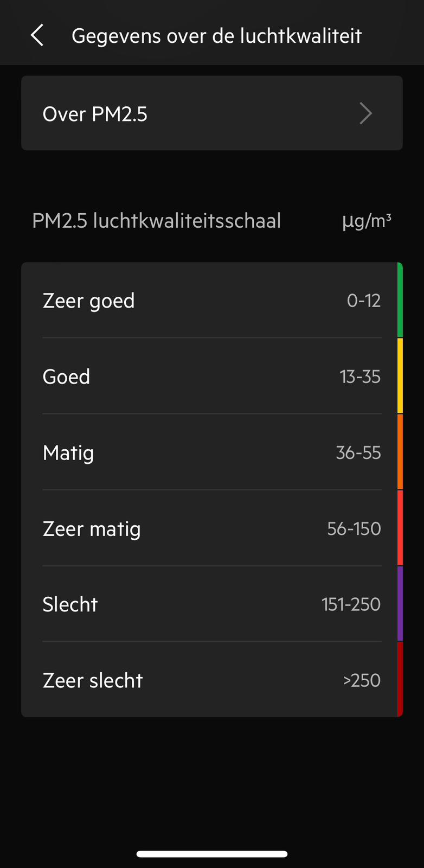
Task: Click the green Zeer goed color bar
Action: 400,300
